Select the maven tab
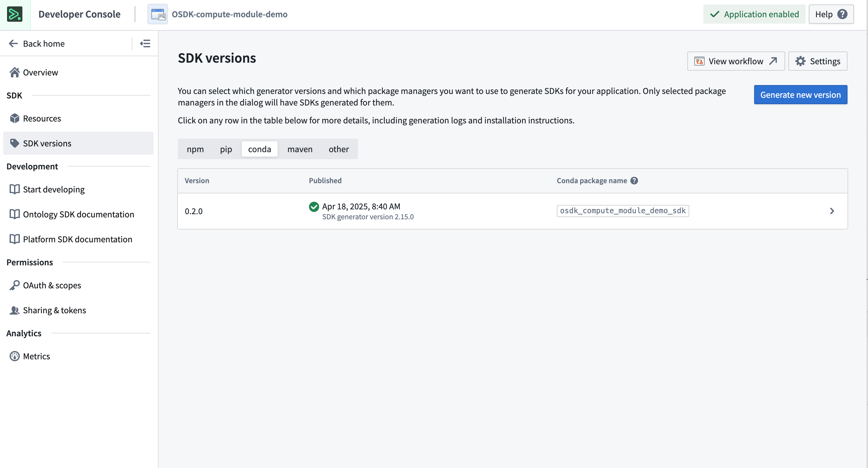This screenshot has height=468, width=868. tap(300, 149)
